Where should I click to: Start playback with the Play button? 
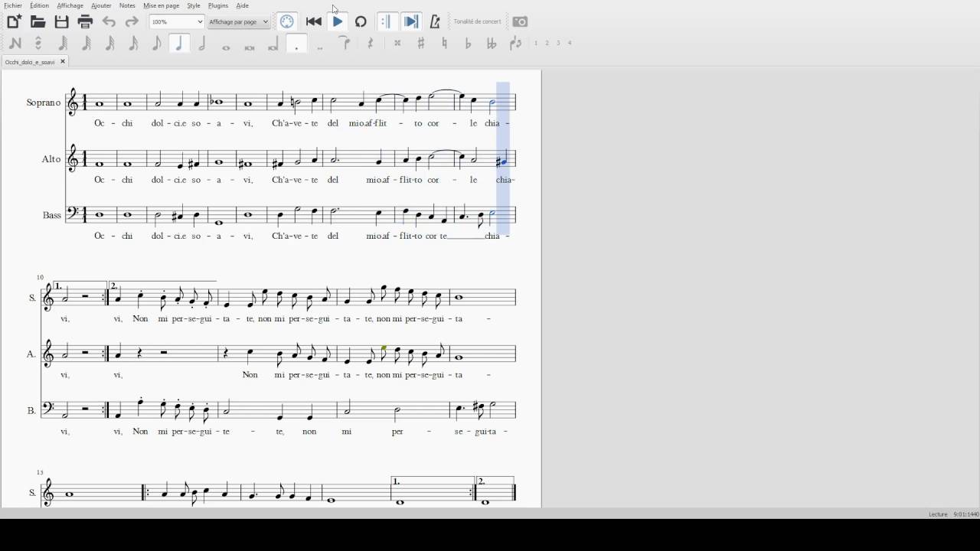pos(338,22)
